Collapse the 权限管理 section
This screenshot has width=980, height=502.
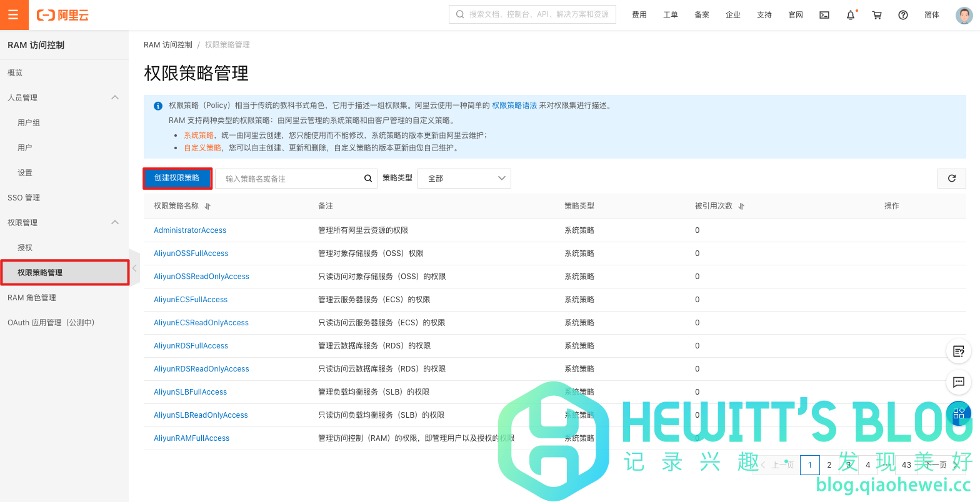click(x=115, y=222)
